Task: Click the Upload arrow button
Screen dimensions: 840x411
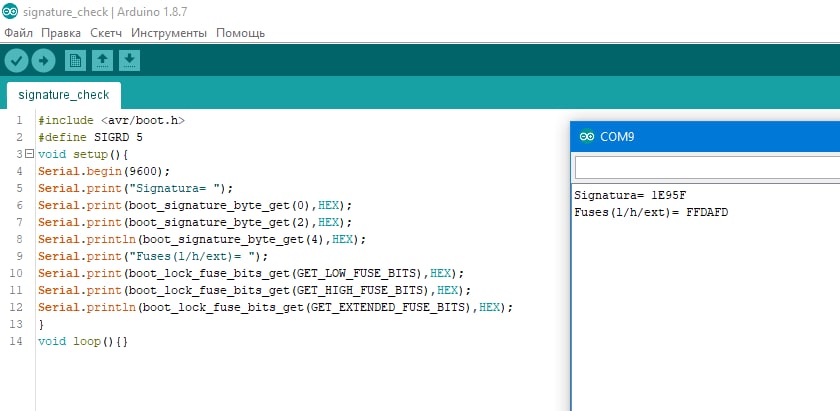Action: pyautogui.click(x=43, y=61)
